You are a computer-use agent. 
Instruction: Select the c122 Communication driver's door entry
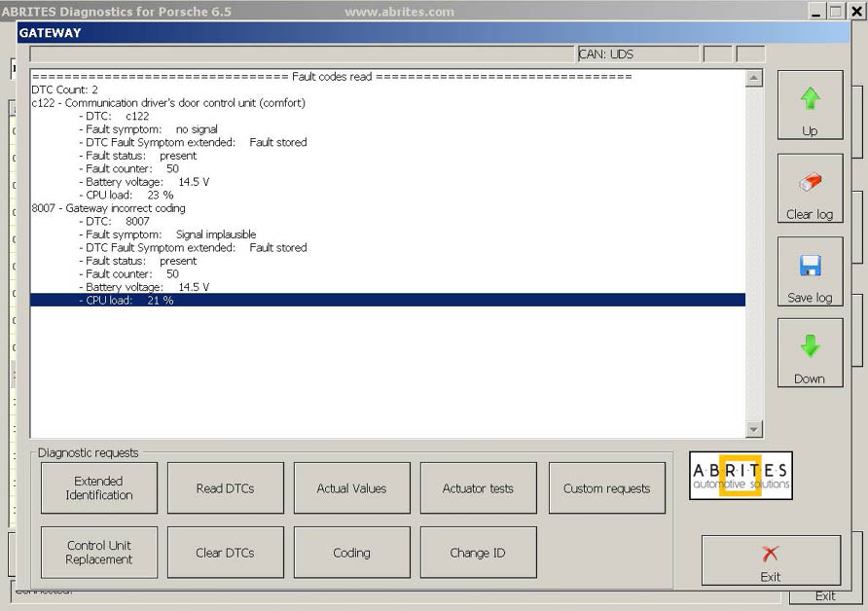click(167, 103)
